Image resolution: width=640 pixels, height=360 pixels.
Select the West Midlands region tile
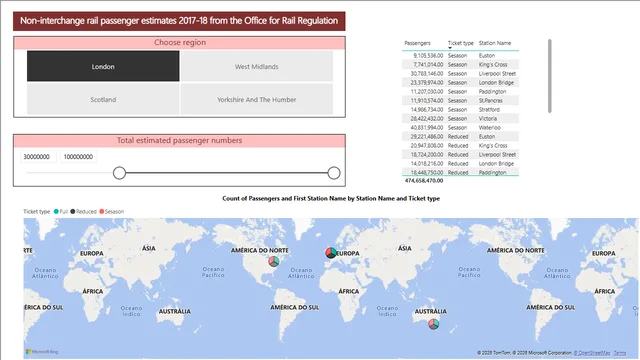pos(257,66)
